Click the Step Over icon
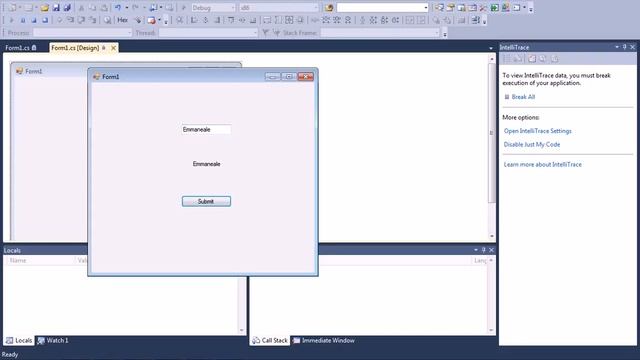The image size is (640, 360). pos(81,20)
